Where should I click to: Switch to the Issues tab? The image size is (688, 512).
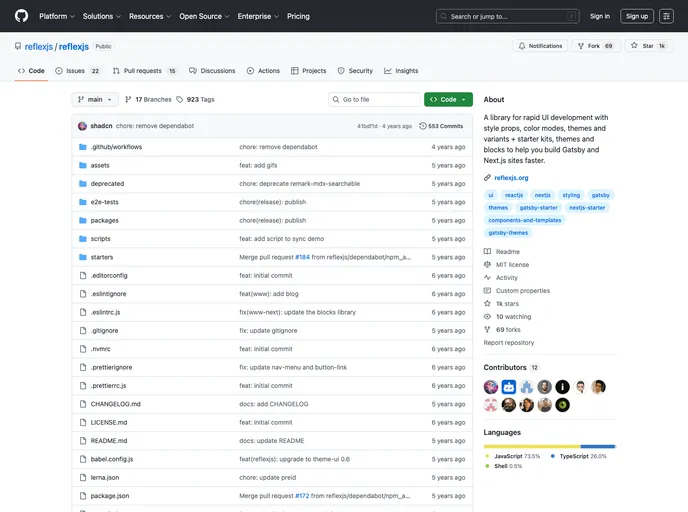point(78,71)
